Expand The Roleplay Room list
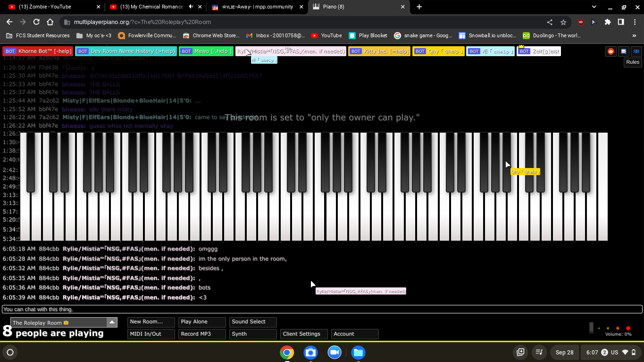Screen dimensions: 644x362 coord(112,322)
